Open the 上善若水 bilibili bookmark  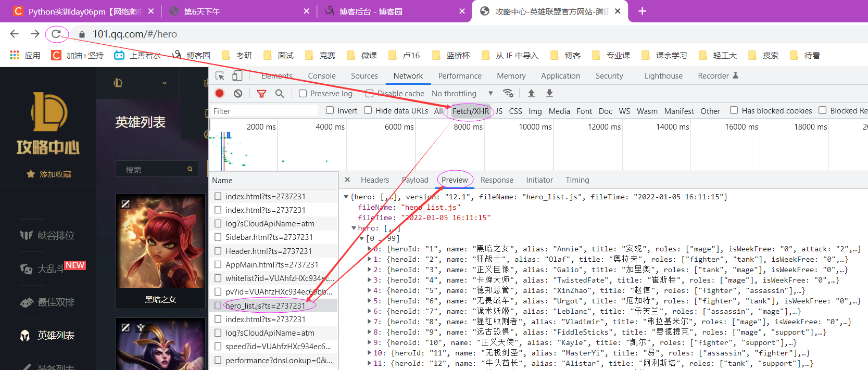(137, 55)
